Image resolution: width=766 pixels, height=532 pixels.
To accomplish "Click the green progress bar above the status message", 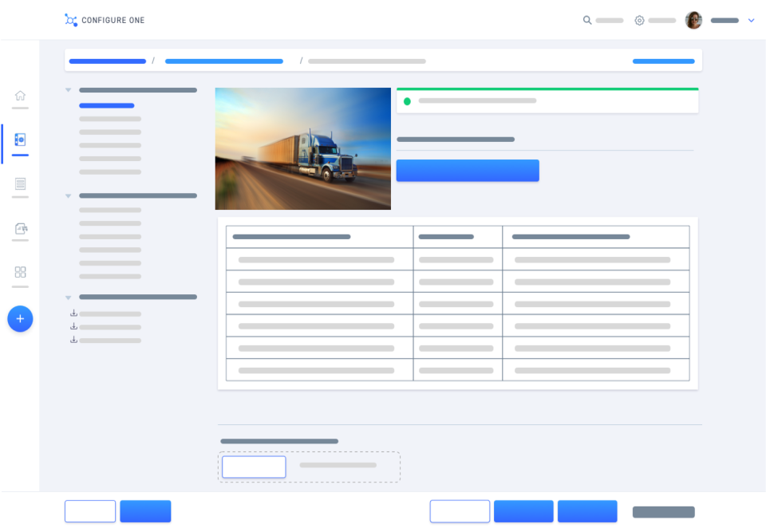I will [x=547, y=88].
